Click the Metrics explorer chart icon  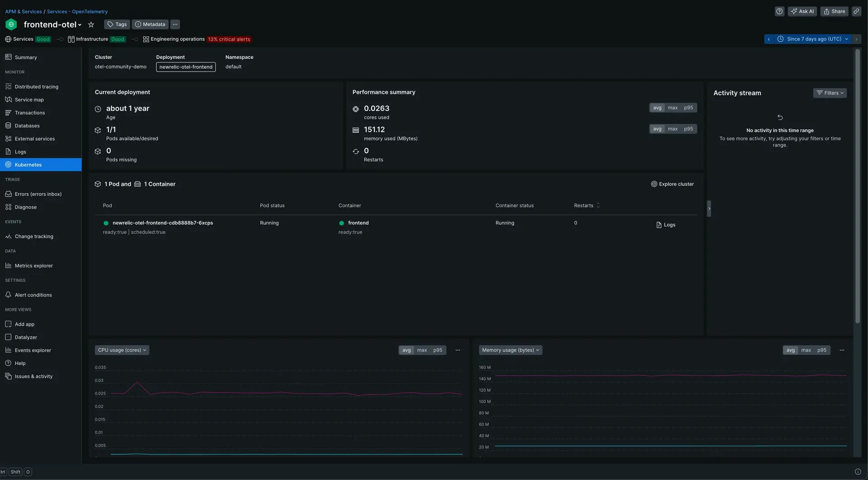click(x=8, y=266)
